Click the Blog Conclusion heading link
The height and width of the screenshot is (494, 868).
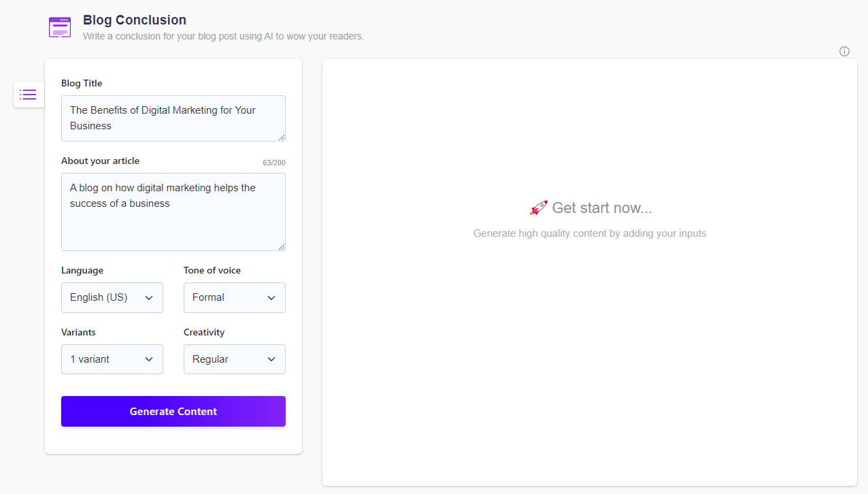click(134, 20)
